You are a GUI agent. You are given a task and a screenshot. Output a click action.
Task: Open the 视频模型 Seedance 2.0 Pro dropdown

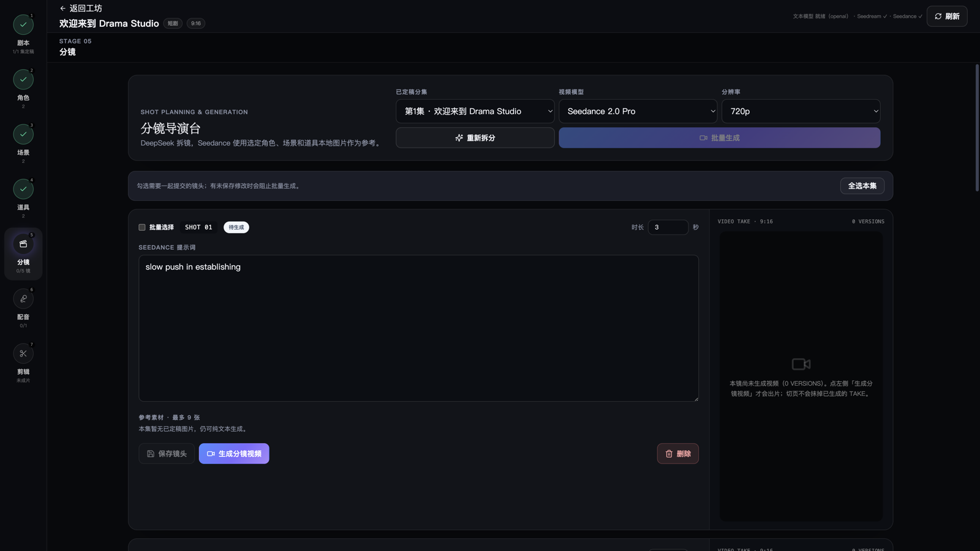[638, 111]
